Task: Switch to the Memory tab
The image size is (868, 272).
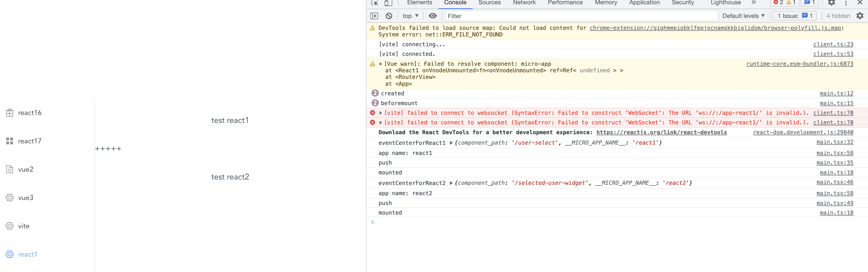Action: tap(606, 3)
